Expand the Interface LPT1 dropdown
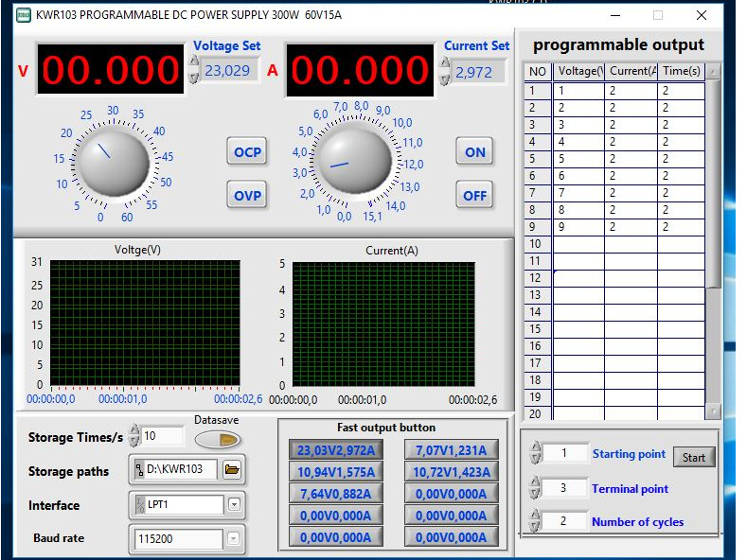 point(234,505)
